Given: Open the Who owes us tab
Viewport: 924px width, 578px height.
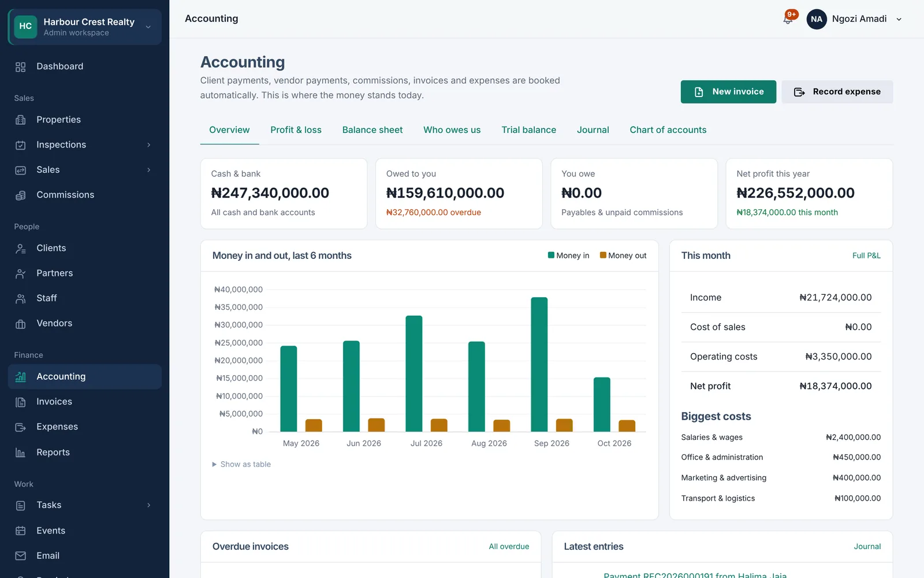Looking at the screenshot, I should [x=452, y=130].
